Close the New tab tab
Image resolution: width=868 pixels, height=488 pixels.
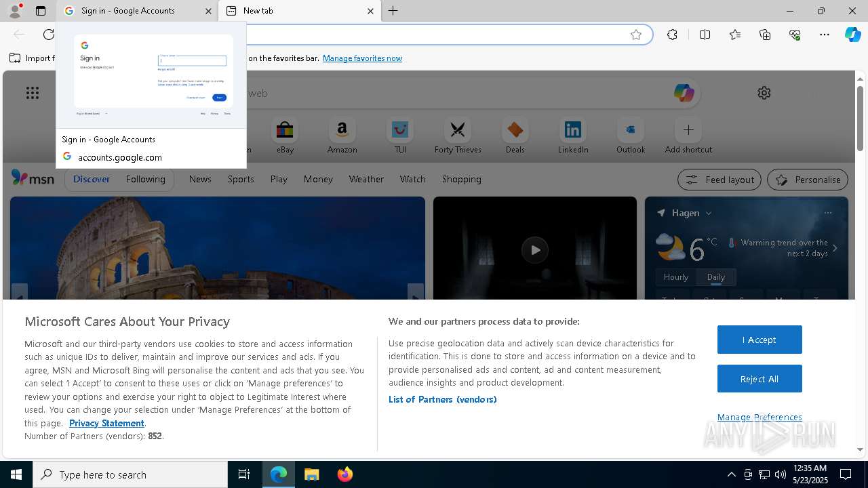[x=370, y=11]
